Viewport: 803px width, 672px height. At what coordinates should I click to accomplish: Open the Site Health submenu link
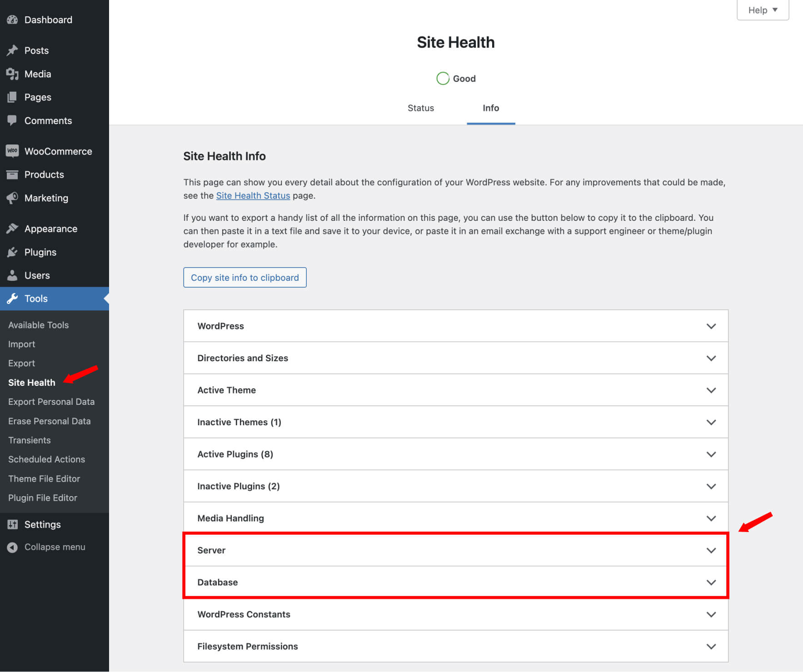point(32,383)
